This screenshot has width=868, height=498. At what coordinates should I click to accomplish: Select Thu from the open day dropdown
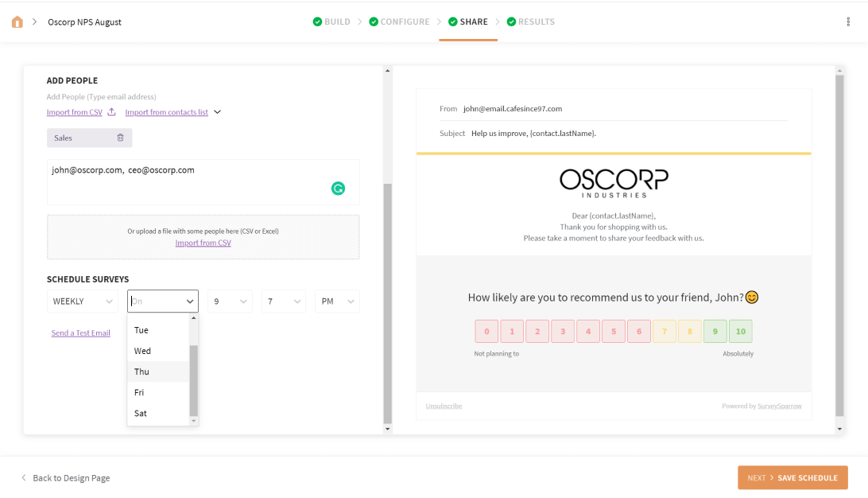click(x=141, y=371)
